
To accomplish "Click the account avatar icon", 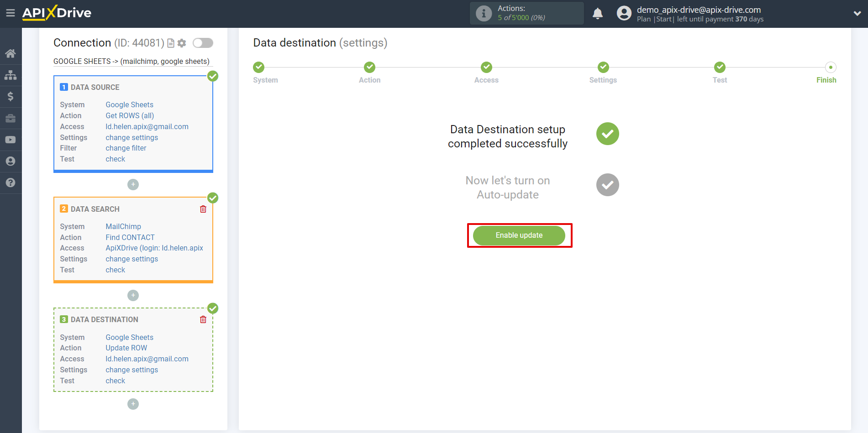I will click(624, 13).
